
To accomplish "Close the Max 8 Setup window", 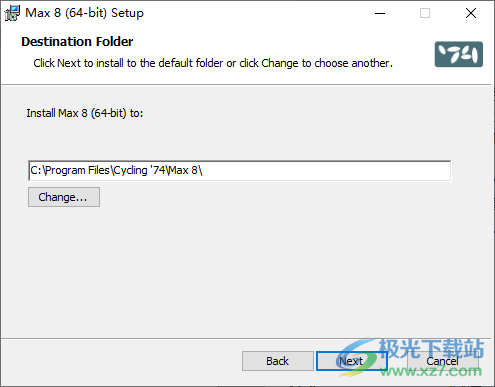I will (x=471, y=13).
